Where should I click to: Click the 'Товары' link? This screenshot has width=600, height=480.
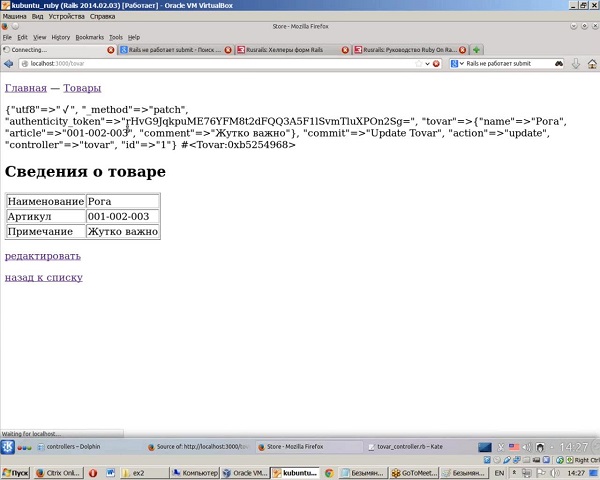[82, 89]
